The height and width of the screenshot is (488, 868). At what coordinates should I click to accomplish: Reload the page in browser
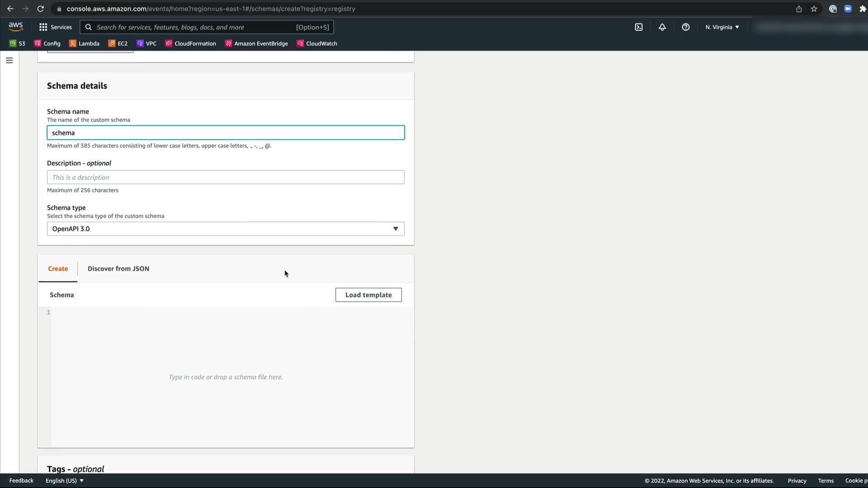click(x=40, y=9)
